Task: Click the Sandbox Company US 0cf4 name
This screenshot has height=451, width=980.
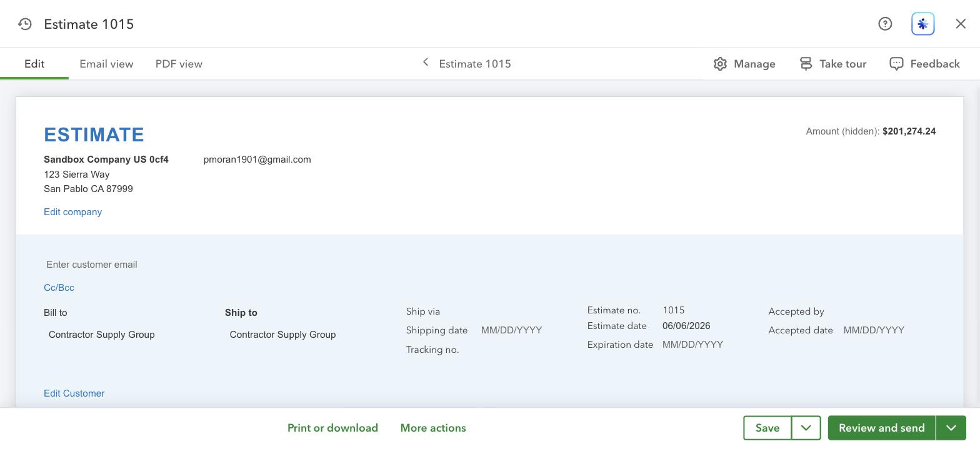Action: 106,160
